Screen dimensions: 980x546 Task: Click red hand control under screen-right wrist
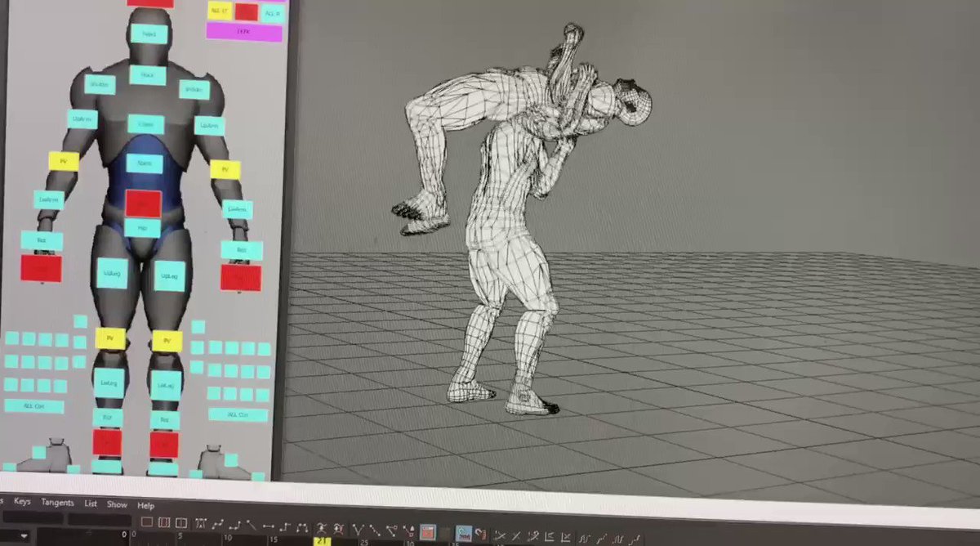[x=241, y=277]
